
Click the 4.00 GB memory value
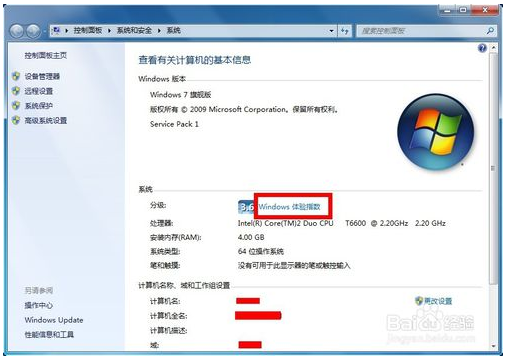251,237
